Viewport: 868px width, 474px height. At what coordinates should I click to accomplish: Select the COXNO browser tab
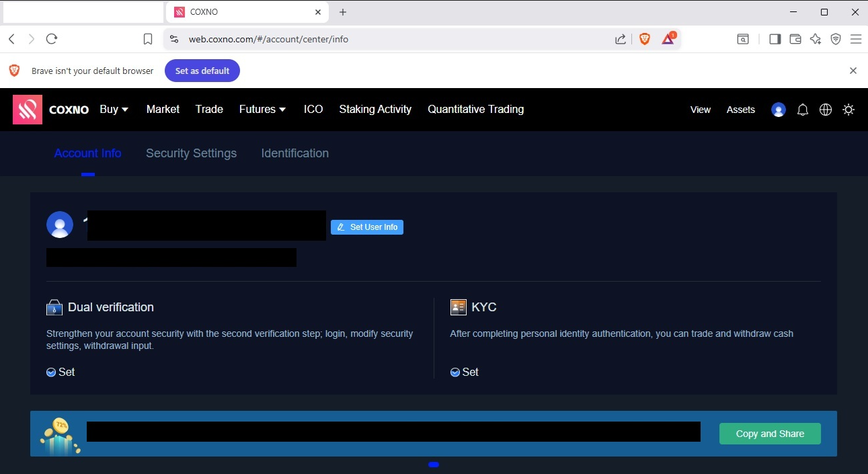point(247,12)
